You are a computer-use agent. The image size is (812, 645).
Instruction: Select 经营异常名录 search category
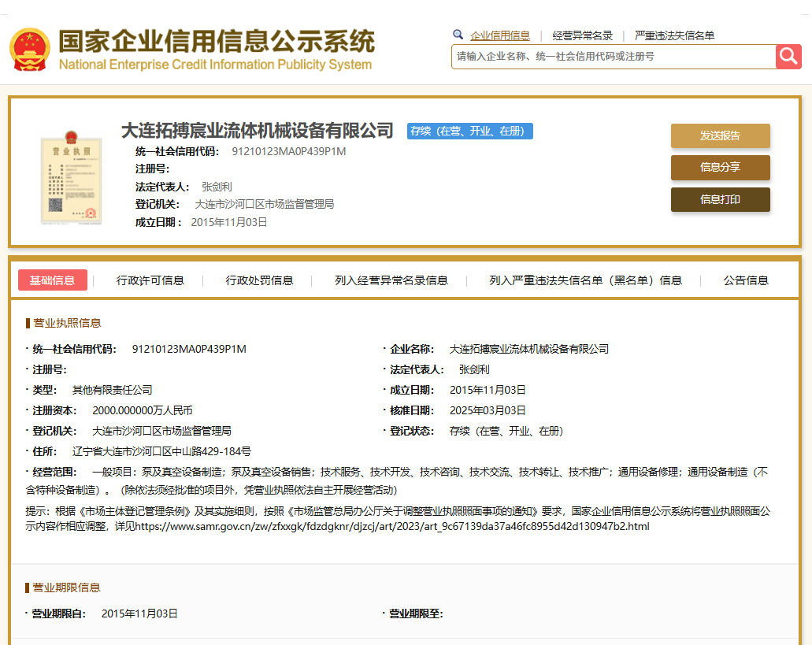click(582, 35)
